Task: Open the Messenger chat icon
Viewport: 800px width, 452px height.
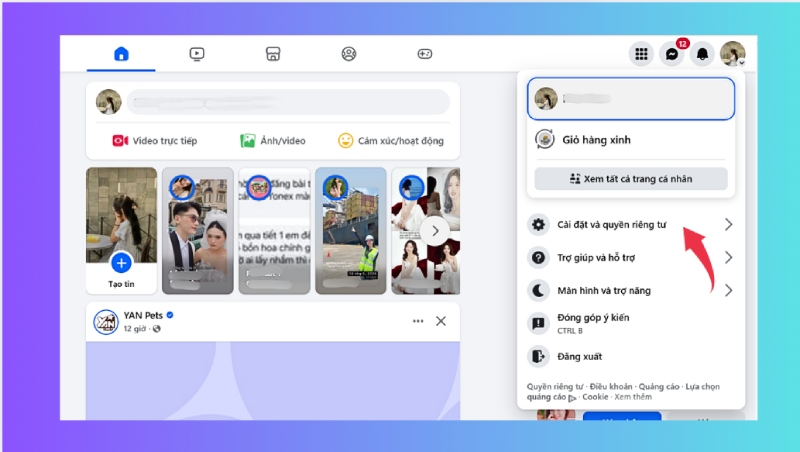Action: click(x=673, y=54)
